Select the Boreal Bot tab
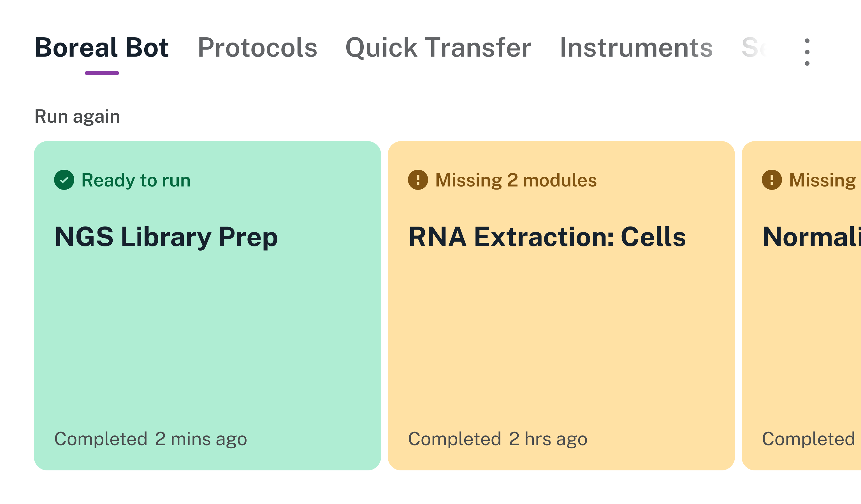The image size is (861, 504). [102, 48]
